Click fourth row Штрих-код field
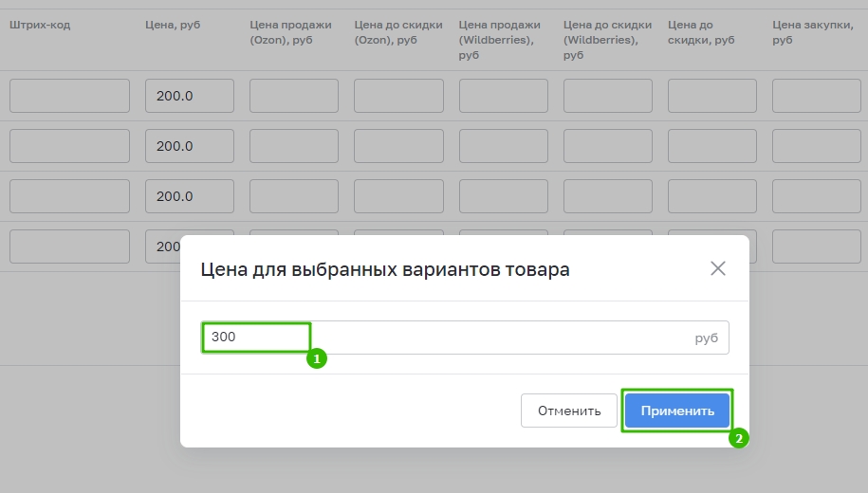Viewport: 868px width, 493px height. click(x=70, y=246)
